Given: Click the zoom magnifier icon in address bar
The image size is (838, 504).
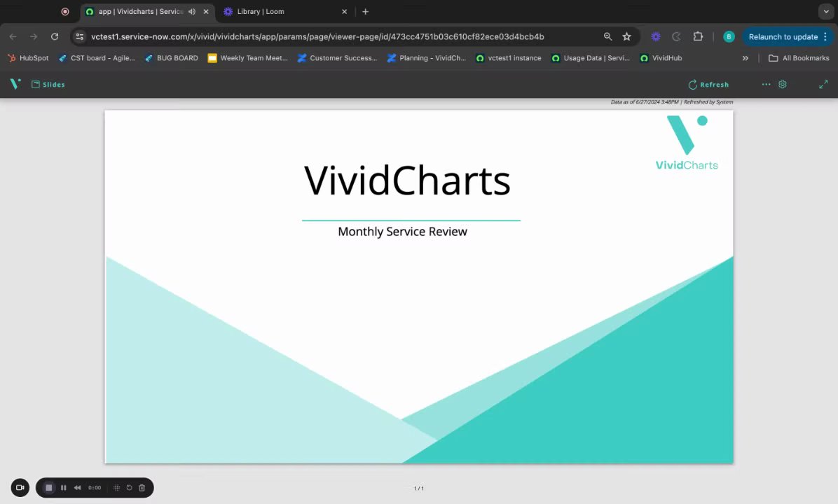Looking at the screenshot, I should [x=607, y=36].
